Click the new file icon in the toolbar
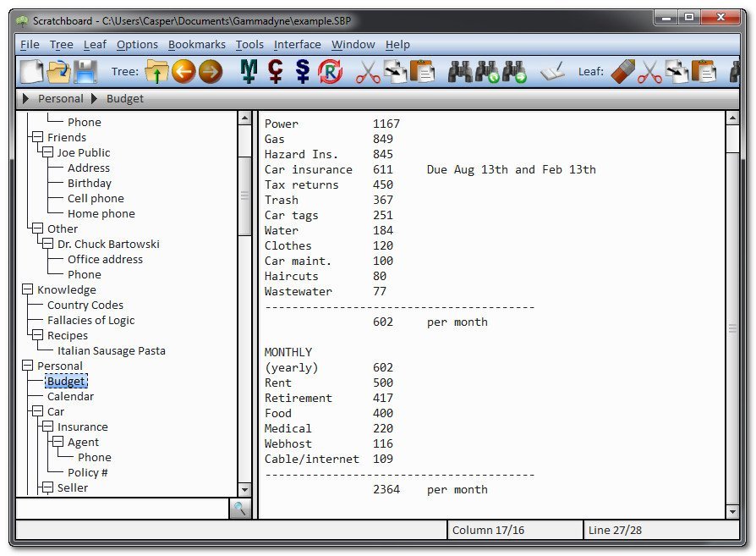The image size is (756, 556). click(x=31, y=72)
